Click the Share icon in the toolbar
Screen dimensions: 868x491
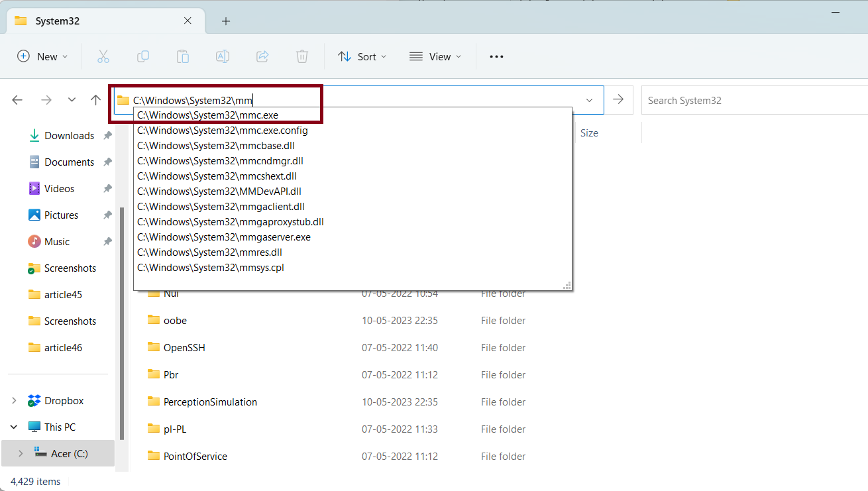pos(262,56)
